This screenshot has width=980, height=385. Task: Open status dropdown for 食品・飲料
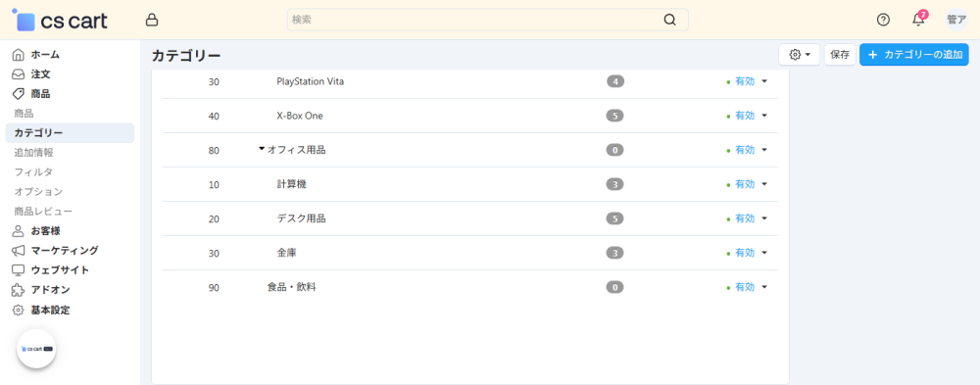748,287
